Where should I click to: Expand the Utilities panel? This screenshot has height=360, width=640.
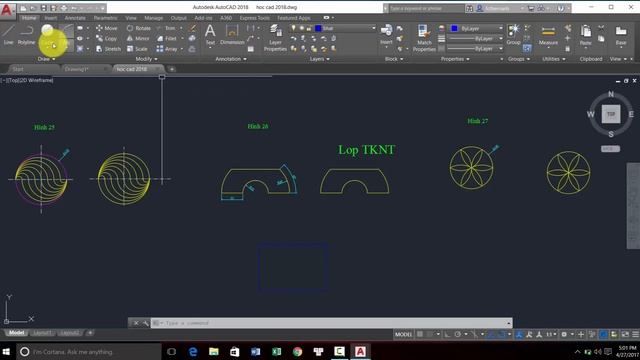tap(553, 59)
